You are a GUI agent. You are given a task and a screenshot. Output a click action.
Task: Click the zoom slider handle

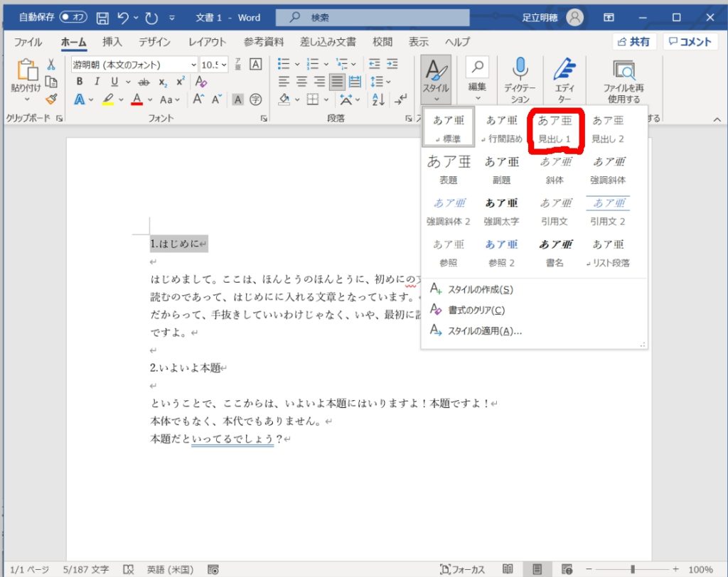coord(632,569)
